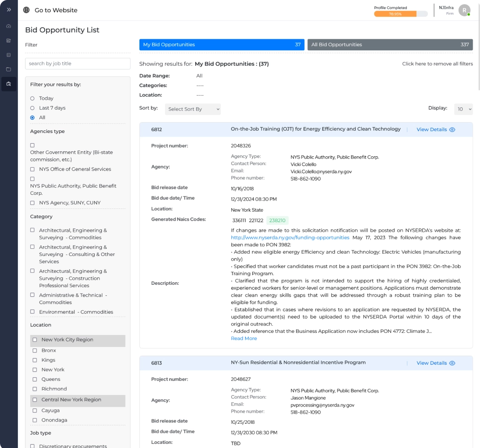
Task: Select the My Bid Opportunities tab
Action: point(222,44)
